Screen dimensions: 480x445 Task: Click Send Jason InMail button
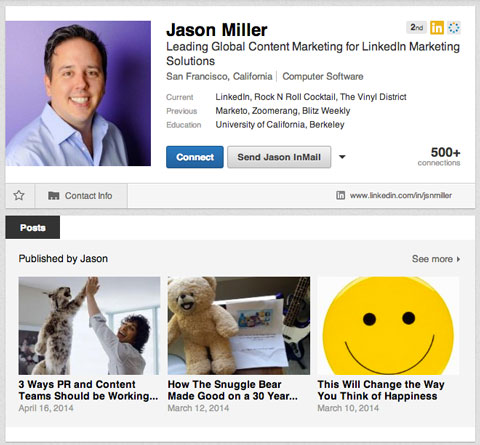coord(279,157)
